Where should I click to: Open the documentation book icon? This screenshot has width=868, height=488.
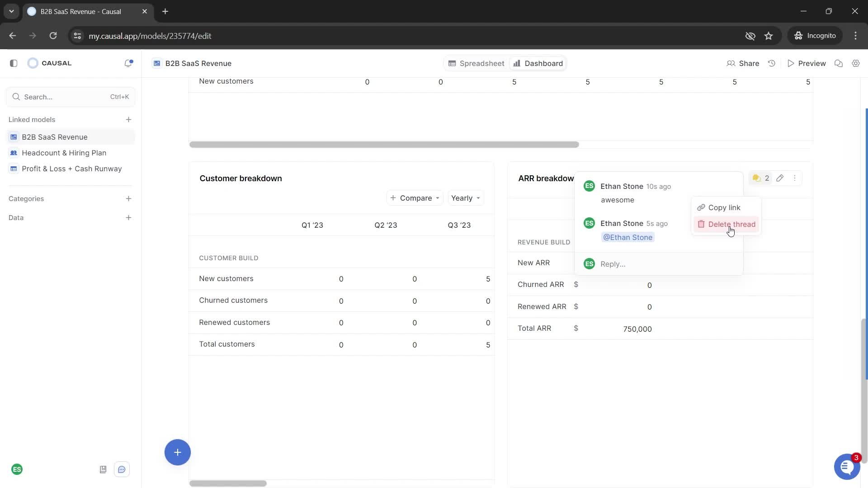[103, 469]
